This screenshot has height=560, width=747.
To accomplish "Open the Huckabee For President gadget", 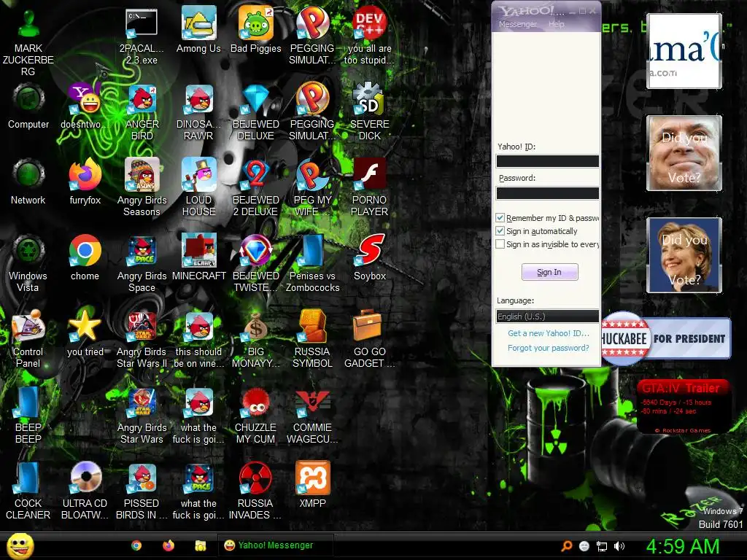I will pos(666,338).
